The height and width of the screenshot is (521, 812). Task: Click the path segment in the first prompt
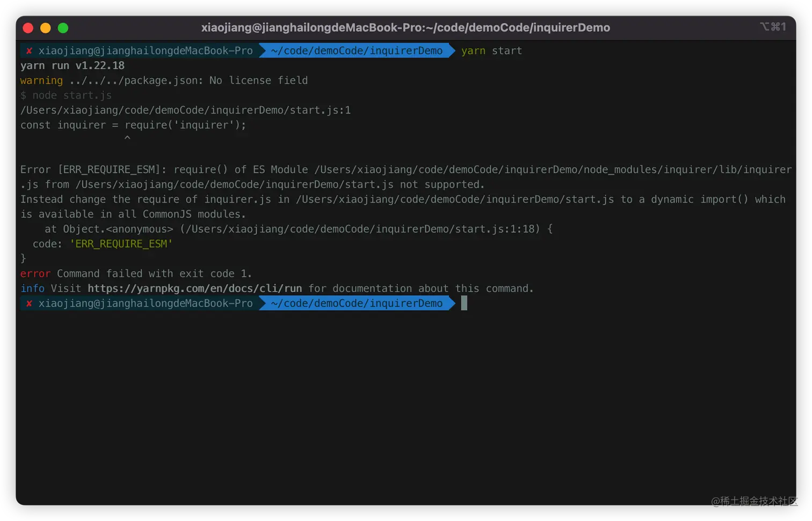357,50
